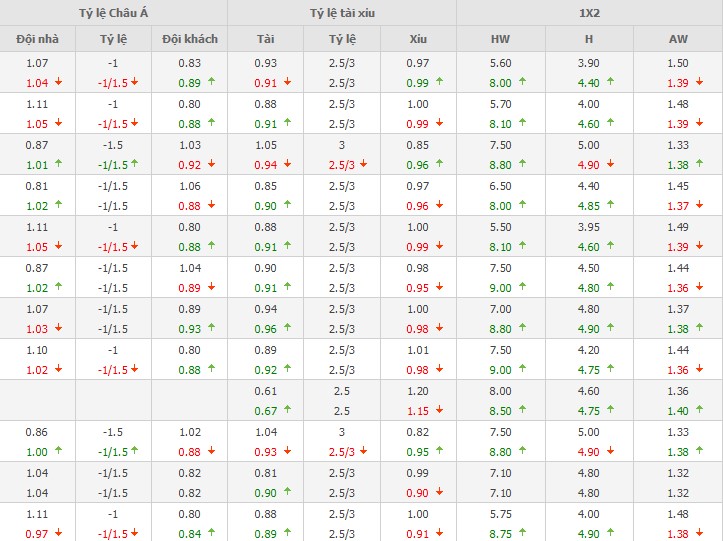Click the 1.50 away win odds

point(677,63)
